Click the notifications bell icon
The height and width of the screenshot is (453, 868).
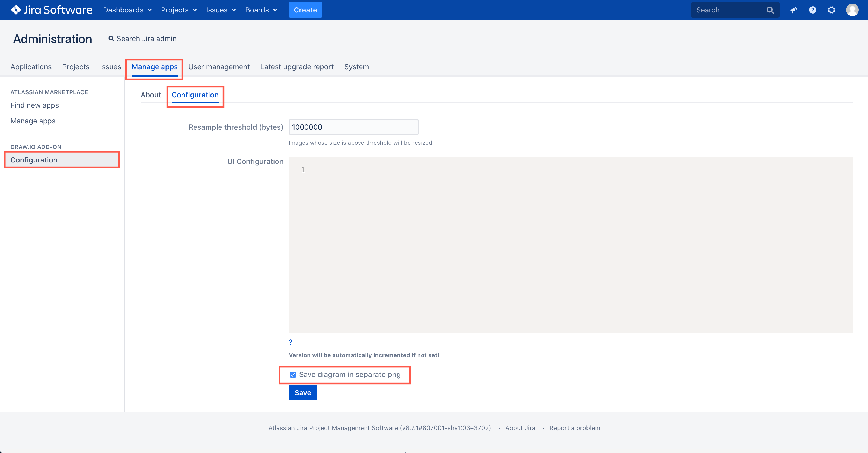[793, 10]
